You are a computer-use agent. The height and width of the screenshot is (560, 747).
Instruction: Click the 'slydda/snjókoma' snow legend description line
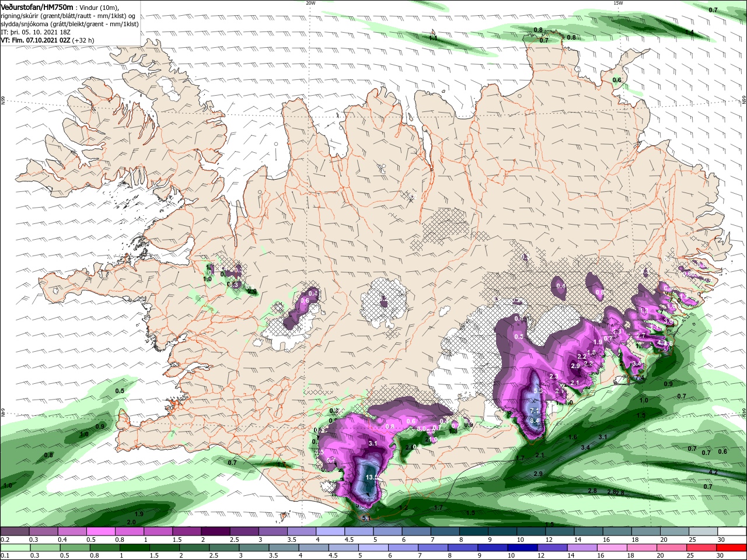click(x=69, y=24)
